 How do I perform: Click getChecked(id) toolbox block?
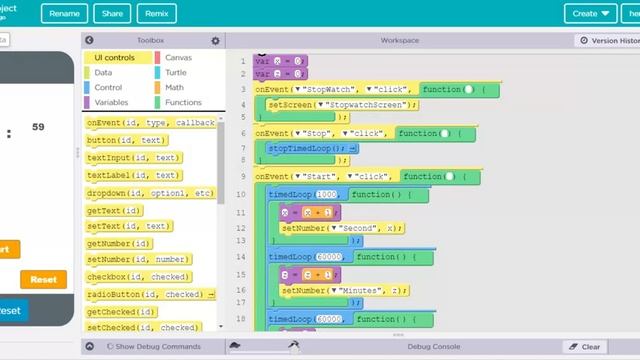coord(122,312)
